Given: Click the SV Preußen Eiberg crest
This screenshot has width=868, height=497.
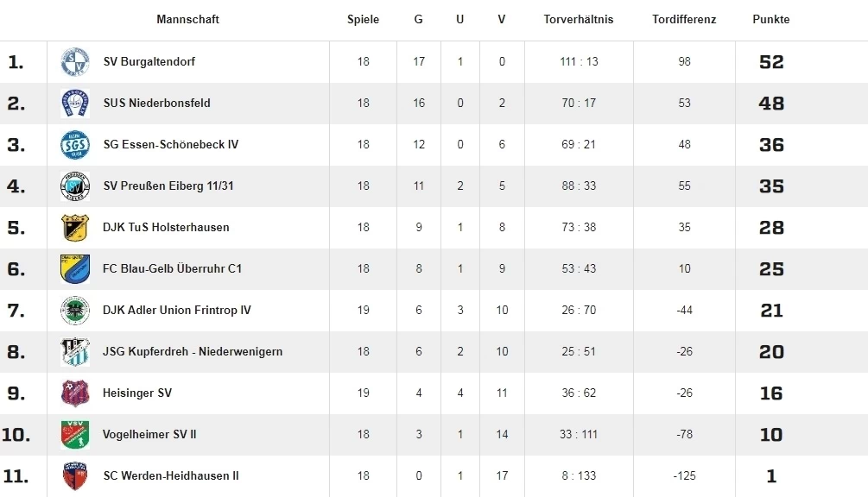Looking at the screenshot, I should tap(75, 186).
